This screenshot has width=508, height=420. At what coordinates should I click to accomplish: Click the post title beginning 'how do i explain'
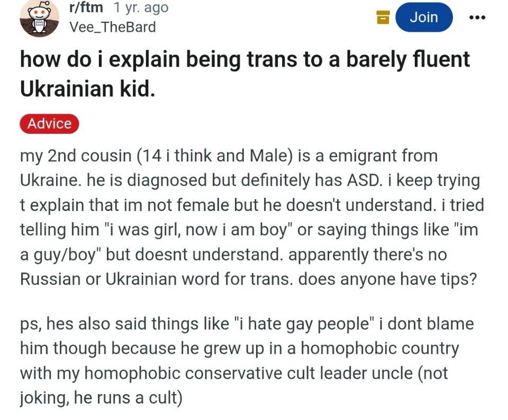click(244, 59)
